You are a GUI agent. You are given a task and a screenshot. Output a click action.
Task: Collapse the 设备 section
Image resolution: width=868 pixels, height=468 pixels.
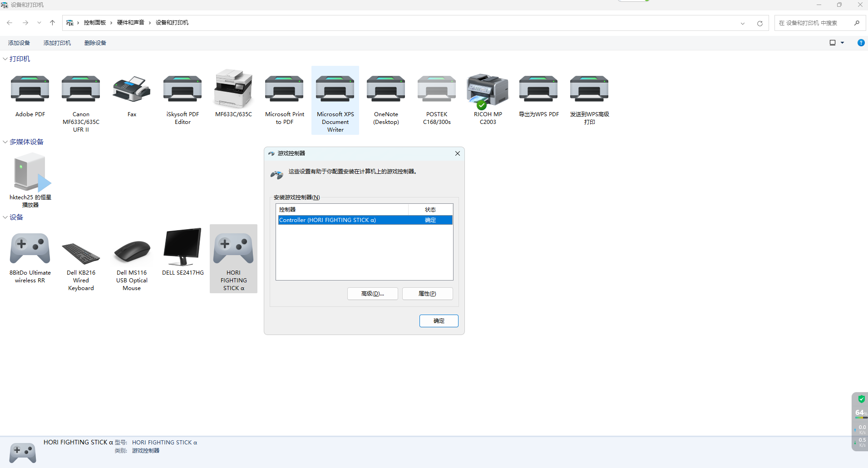coord(5,217)
